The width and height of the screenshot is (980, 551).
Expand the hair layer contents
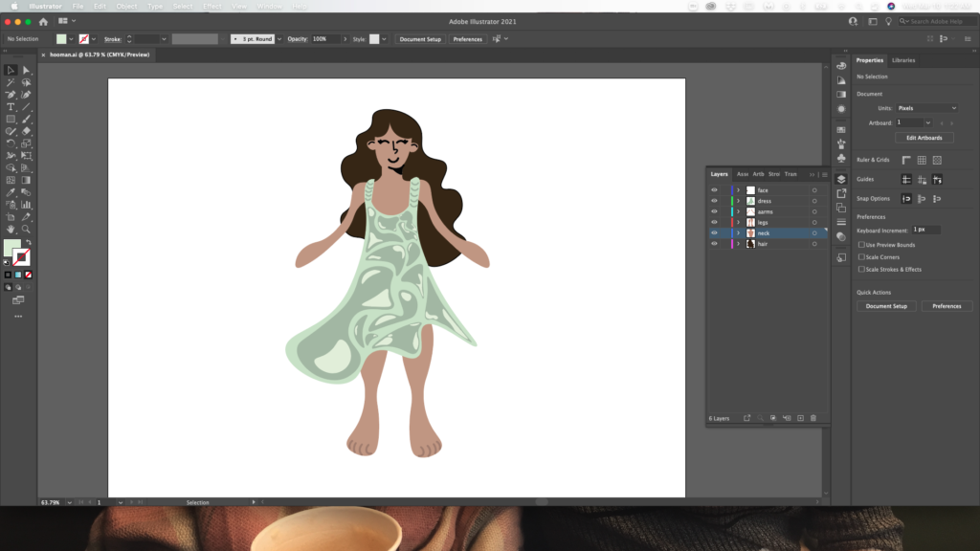pyautogui.click(x=738, y=244)
